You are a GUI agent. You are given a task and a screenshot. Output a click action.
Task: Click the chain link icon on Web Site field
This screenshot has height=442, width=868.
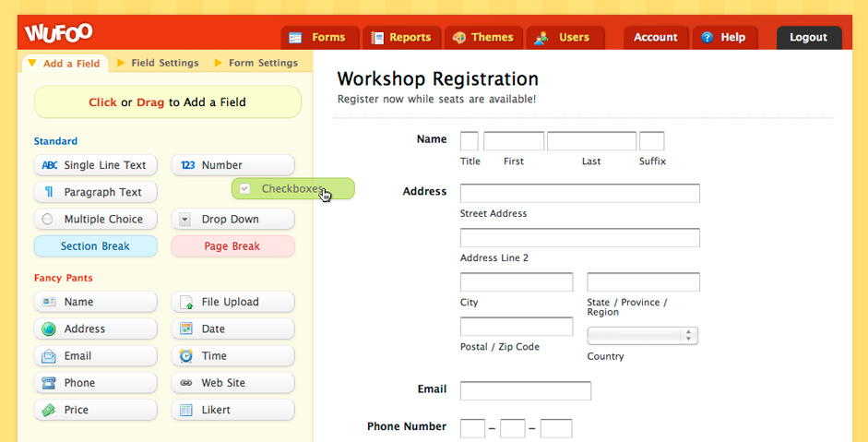(x=186, y=383)
